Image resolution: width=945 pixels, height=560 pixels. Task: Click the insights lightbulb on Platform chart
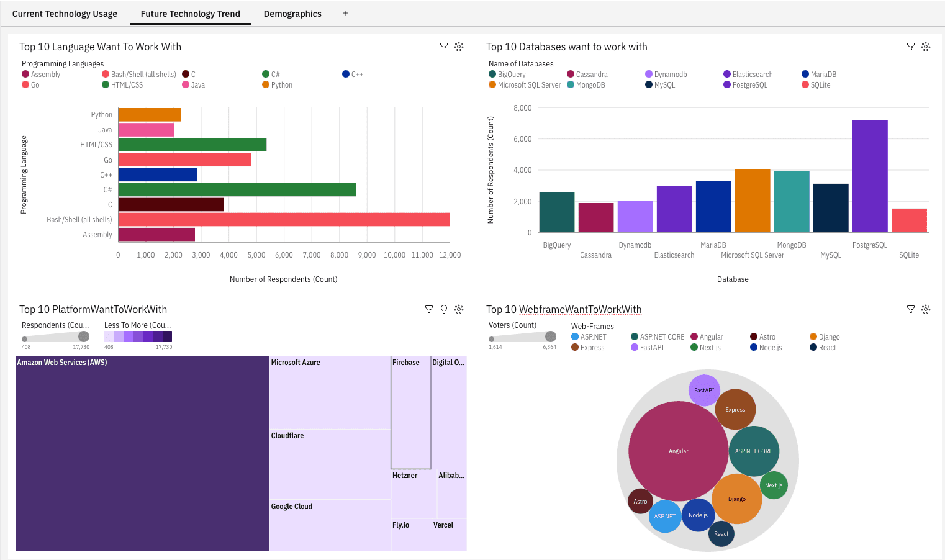(x=444, y=309)
